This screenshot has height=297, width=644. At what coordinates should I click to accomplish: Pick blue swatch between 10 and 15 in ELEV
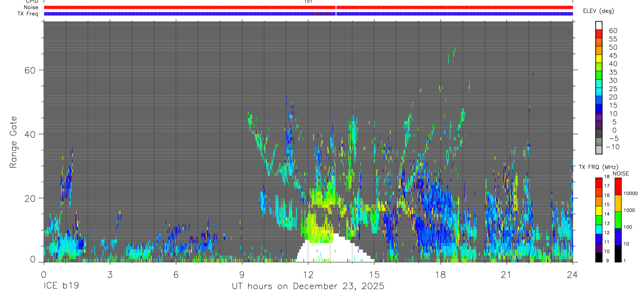coord(599,109)
